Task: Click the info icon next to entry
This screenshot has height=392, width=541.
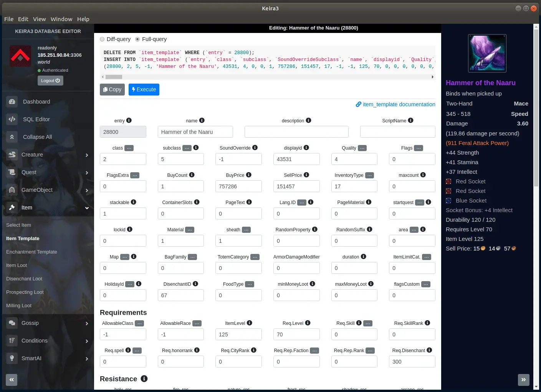Action: pyautogui.click(x=129, y=120)
